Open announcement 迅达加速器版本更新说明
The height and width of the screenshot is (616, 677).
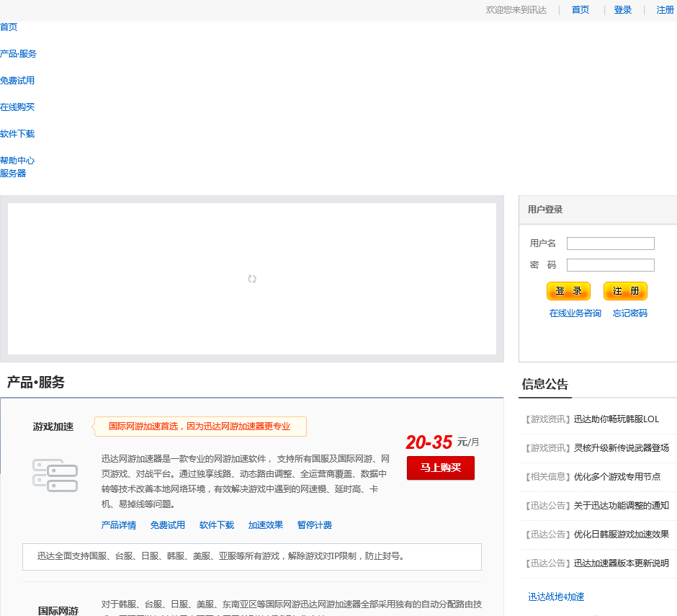click(x=622, y=563)
